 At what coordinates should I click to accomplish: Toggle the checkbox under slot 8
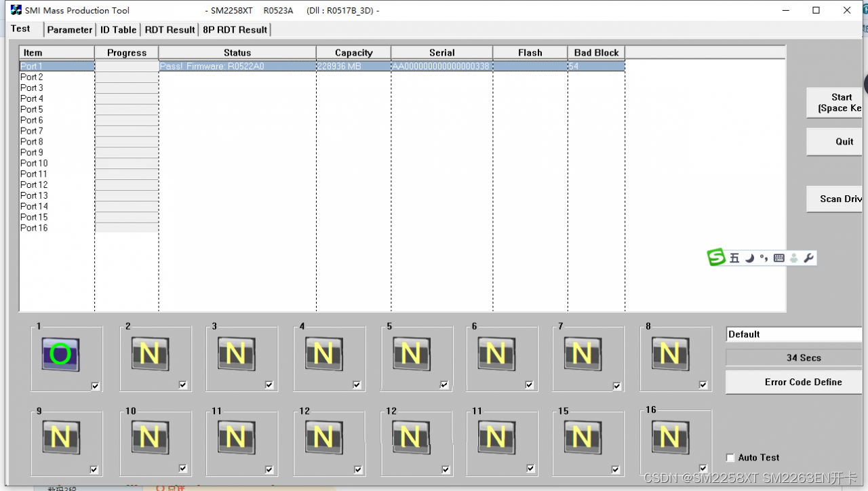(x=703, y=385)
